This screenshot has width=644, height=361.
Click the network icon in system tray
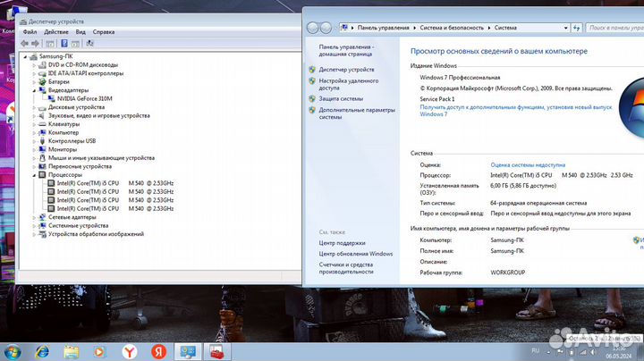coord(582,352)
